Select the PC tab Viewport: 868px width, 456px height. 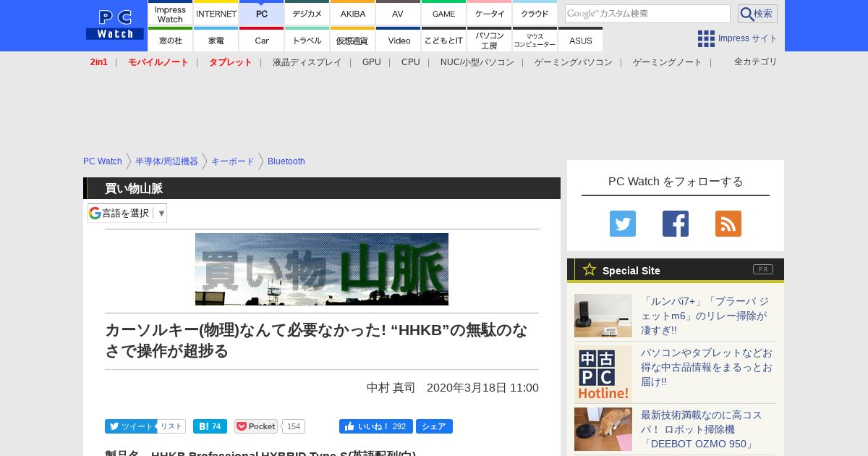click(x=262, y=13)
